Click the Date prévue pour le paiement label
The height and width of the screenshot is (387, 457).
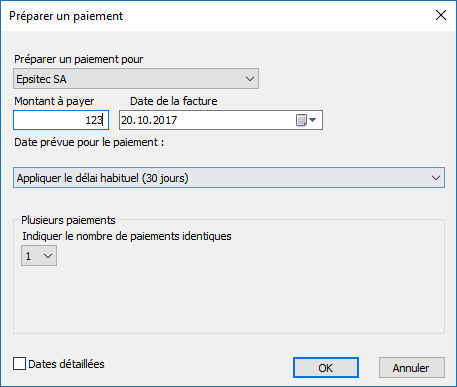(89, 142)
